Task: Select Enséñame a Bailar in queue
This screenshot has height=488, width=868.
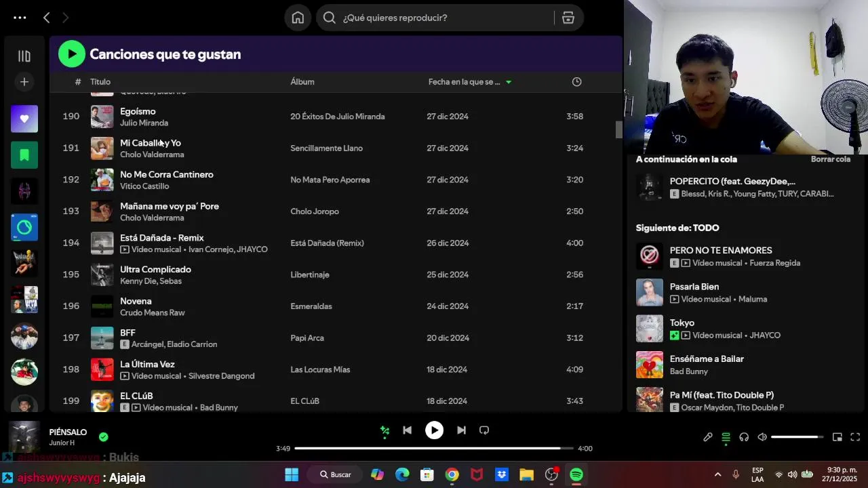Action: click(707, 359)
